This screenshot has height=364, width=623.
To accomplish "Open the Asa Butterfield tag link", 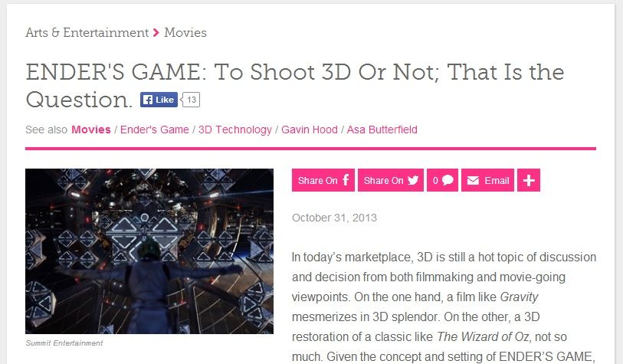I will pyautogui.click(x=382, y=130).
